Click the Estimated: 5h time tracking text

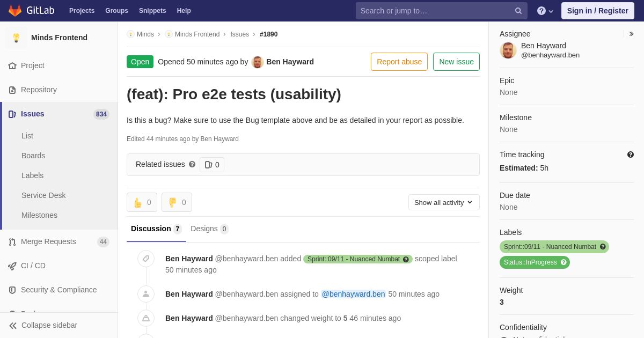(x=524, y=168)
